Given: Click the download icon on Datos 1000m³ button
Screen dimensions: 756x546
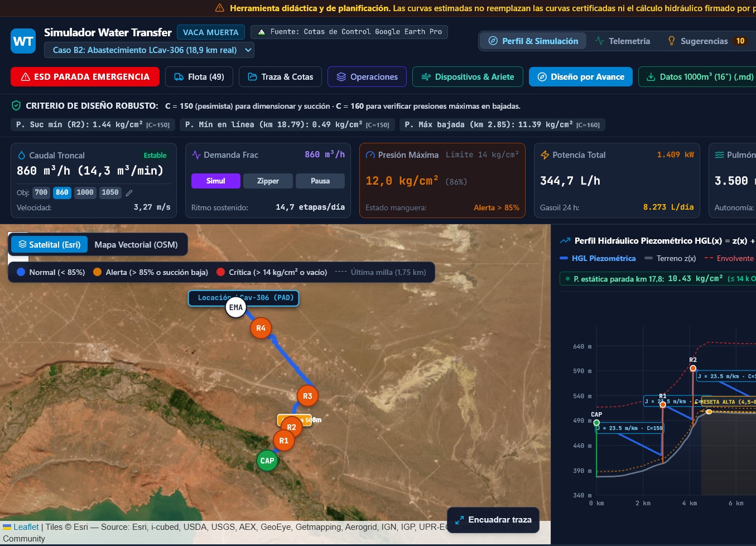Looking at the screenshot, I should point(651,77).
